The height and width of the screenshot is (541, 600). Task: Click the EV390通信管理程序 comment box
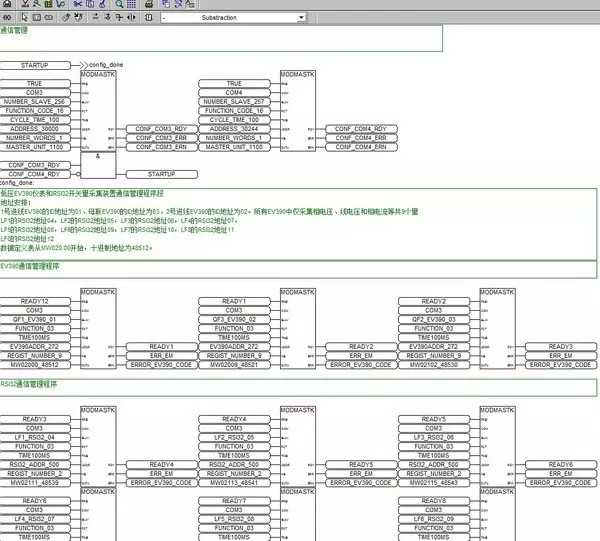point(298,270)
